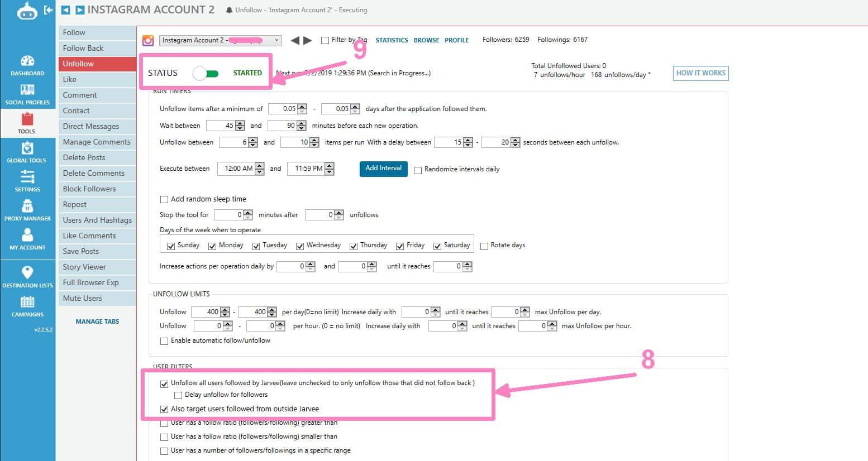Uncheck Unfollow all users followed by Jarvee

[164, 383]
